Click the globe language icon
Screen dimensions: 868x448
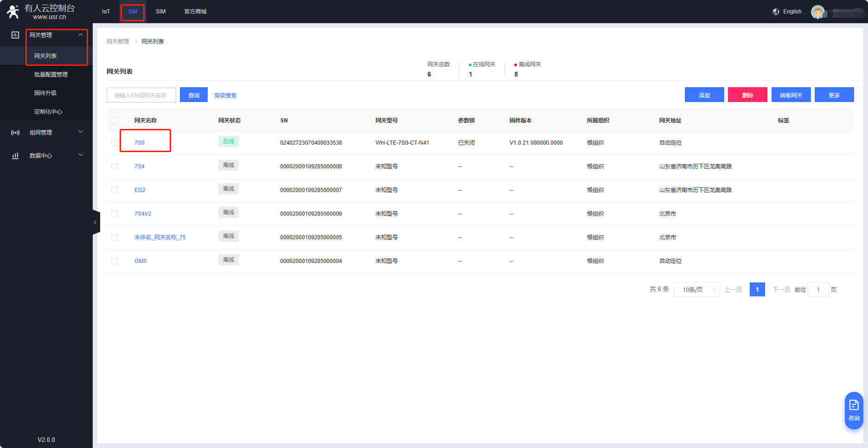776,12
